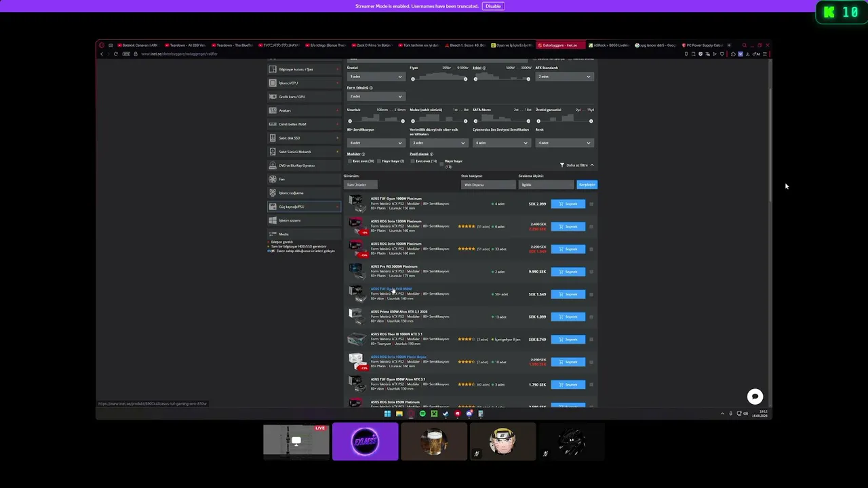Open the ATX Standardı dropdown

tap(564, 77)
